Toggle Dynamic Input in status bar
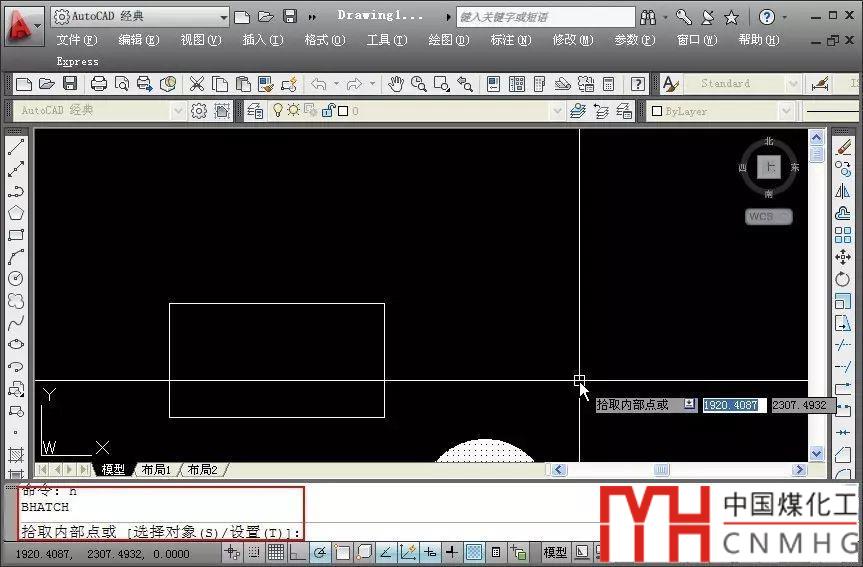The height and width of the screenshot is (567, 863). 430,552
